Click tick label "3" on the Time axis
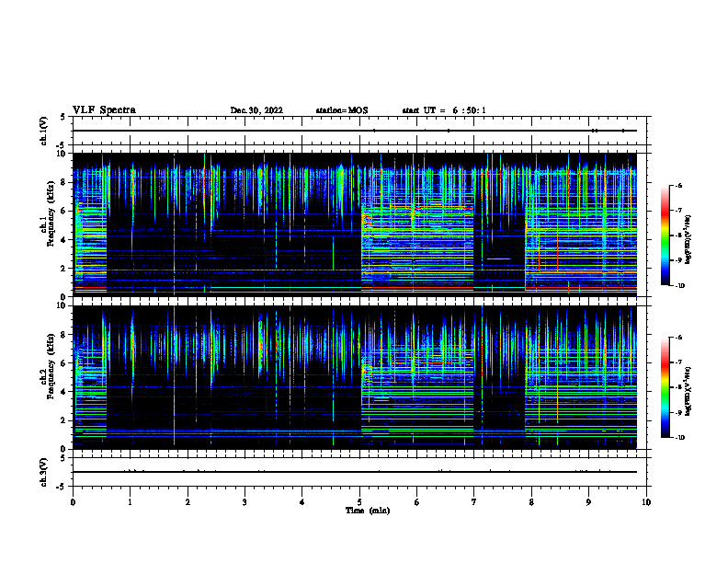Viewport: 728px width, 563px height. tap(245, 502)
